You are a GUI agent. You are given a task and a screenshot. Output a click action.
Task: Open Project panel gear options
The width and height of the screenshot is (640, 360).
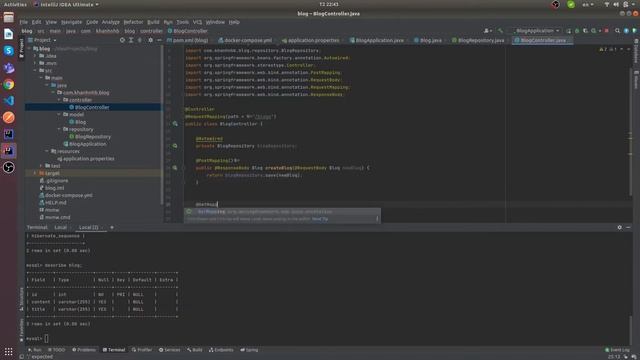[150, 40]
